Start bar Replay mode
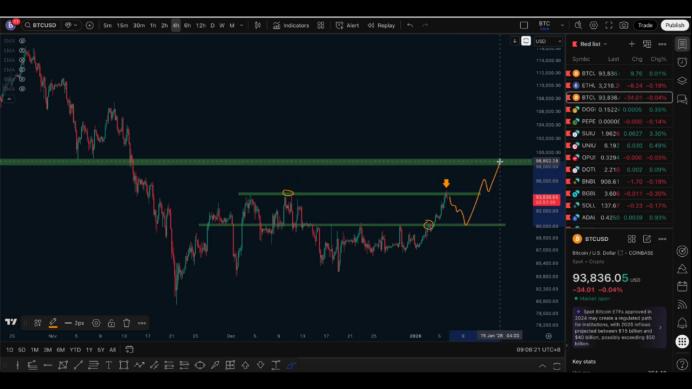This screenshot has width=692, height=389. (x=381, y=26)
